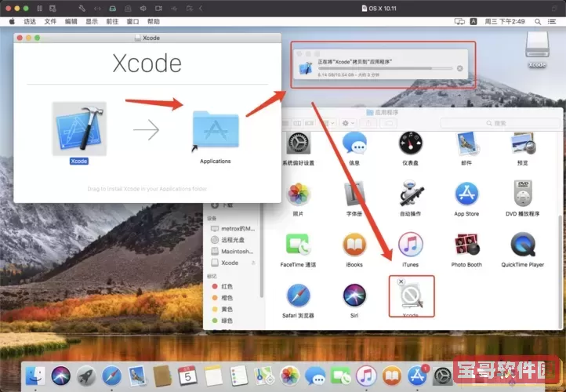566x392 pixels.
Task: Click the Applications folder shortcut in Xcode window
Action: 216,129
